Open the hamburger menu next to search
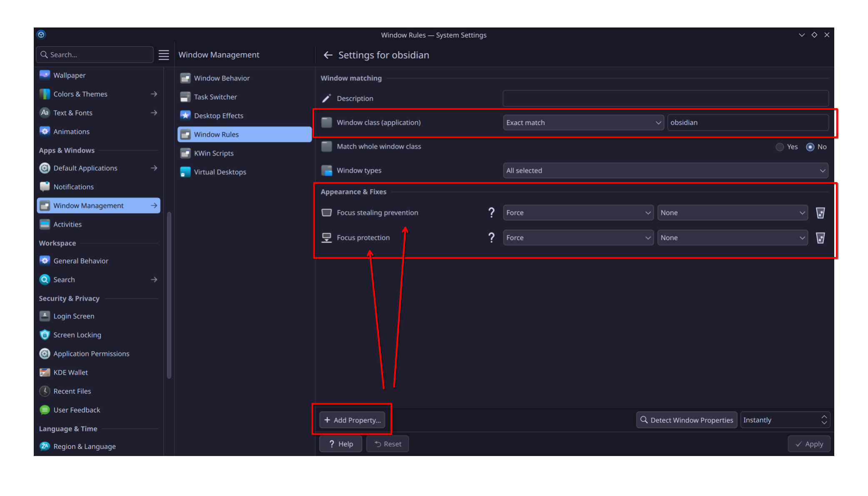The image size is (868, 496). pos(164,55)
